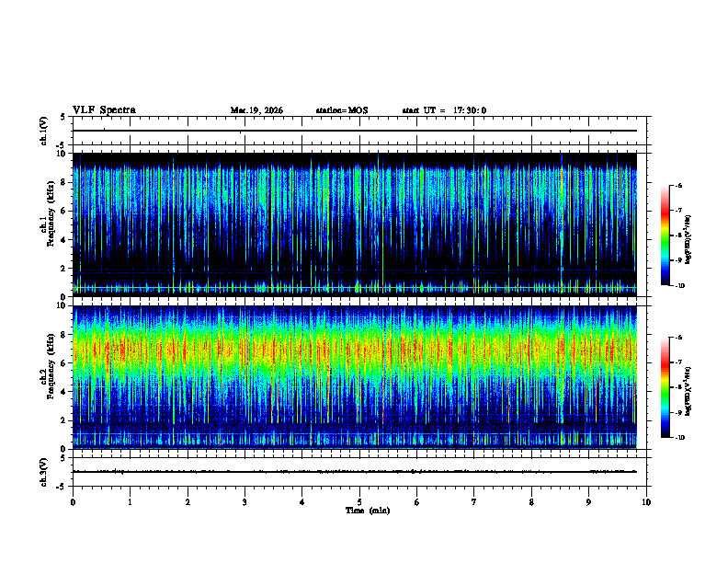Click the ch.1 voltage waveform trace

click(355, 131)
